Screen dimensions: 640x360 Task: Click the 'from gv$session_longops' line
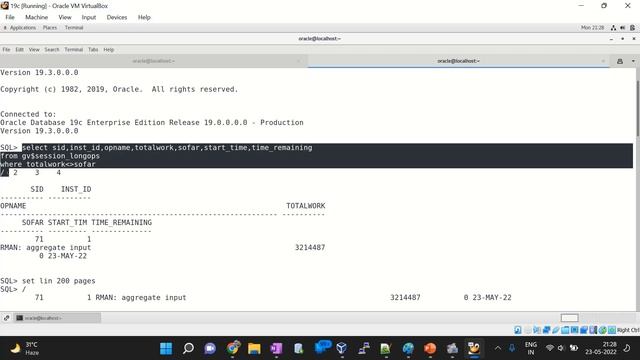(50, 156)
